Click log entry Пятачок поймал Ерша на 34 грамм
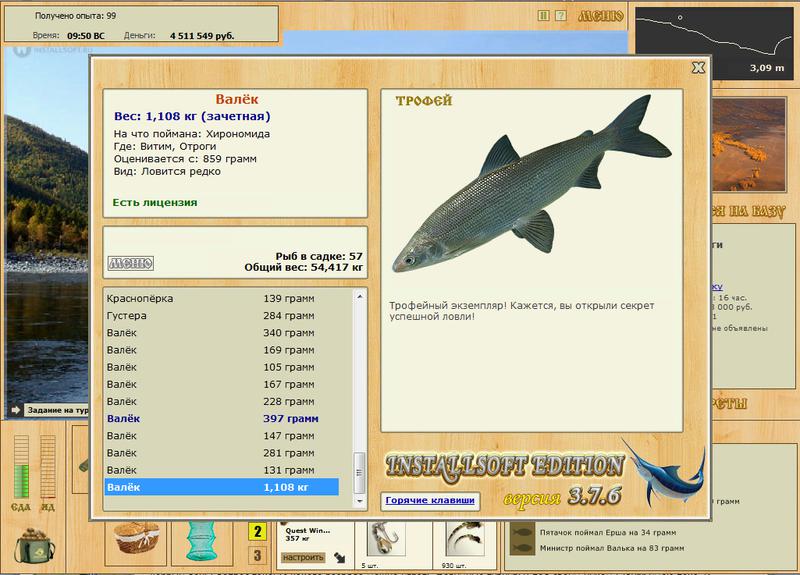Viewport: 800px width, 575px height. pyautogui.click(x=608, y=533)
